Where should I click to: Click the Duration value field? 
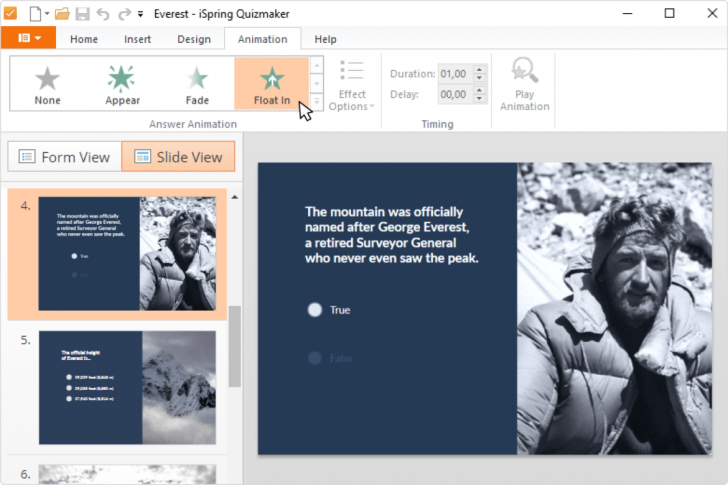pos(455,74)
